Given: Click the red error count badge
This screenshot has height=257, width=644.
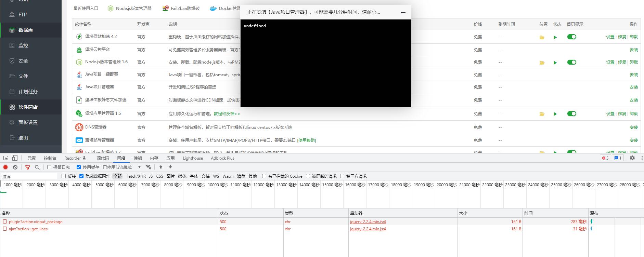Looking at the screenshot, I should point(605,158).
